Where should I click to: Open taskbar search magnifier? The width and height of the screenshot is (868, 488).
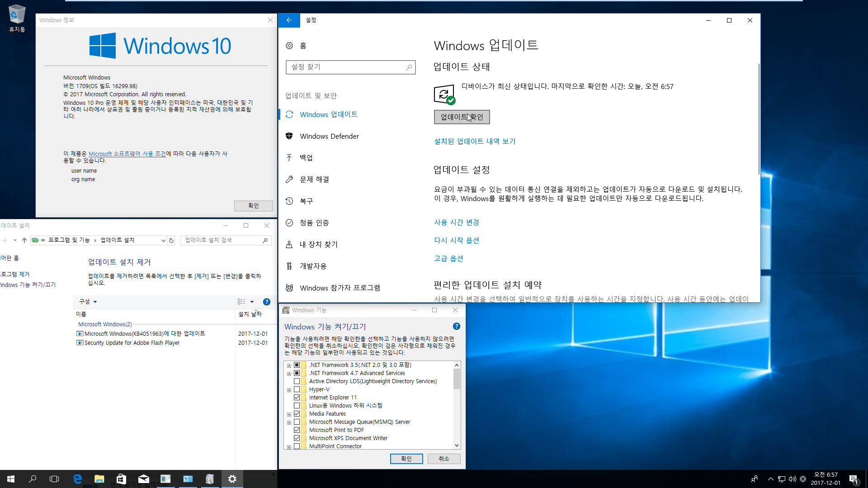tap(33, 479)
